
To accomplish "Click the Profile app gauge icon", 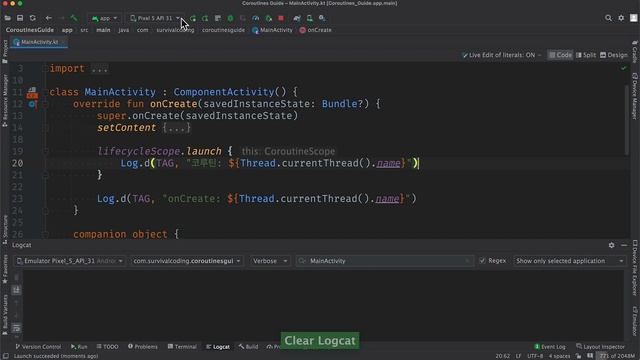I will coord(256,18).
